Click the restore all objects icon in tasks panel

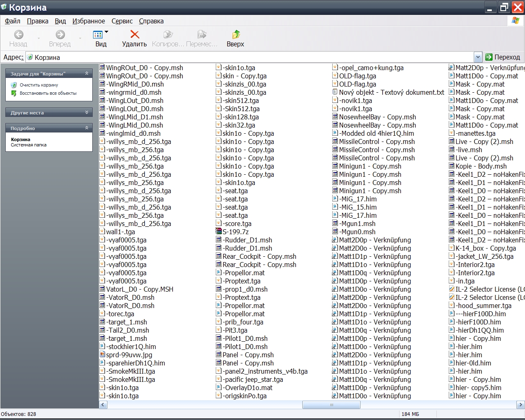click(14, 93)
